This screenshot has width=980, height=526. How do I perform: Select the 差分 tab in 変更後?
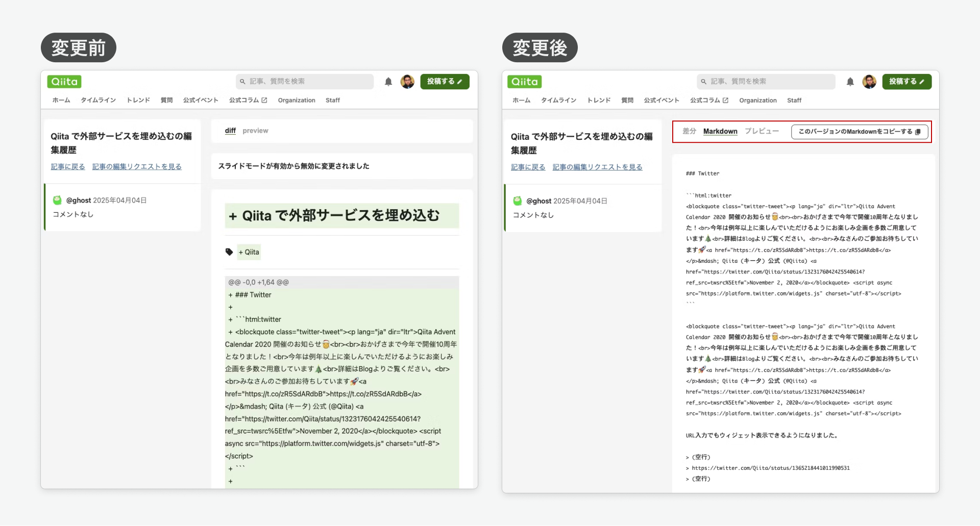(690, 131)
